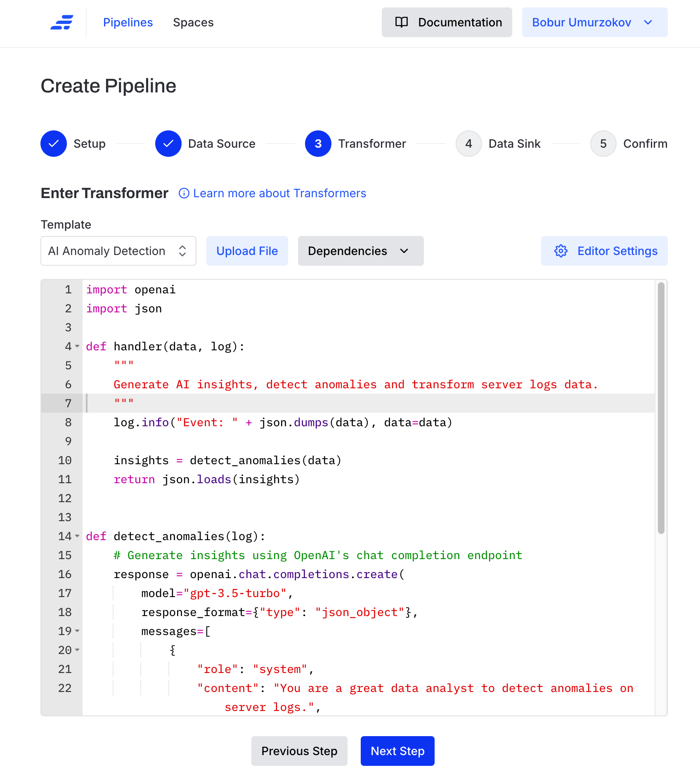Fold the messages list at line 19
Viewport: 700px width, 784px height.
(x=77, y=631)
